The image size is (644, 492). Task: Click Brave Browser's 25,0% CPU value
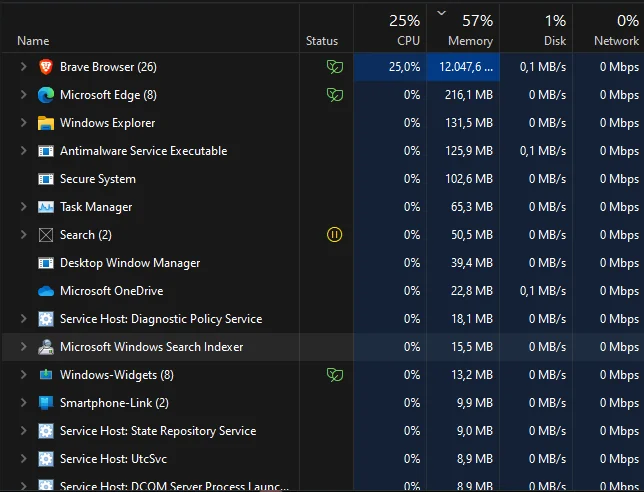click(405, 67)
